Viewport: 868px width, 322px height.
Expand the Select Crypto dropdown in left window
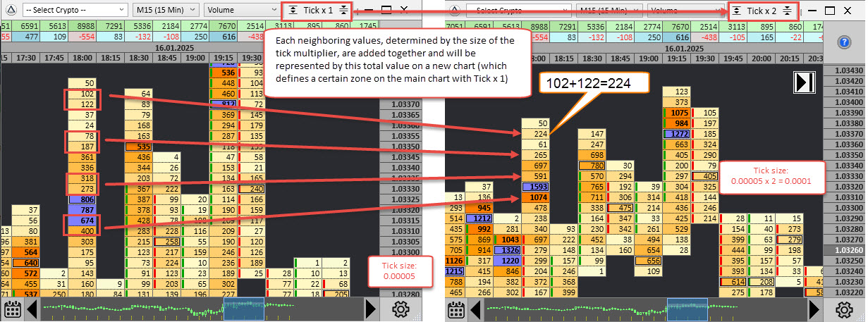pos(74,11)
